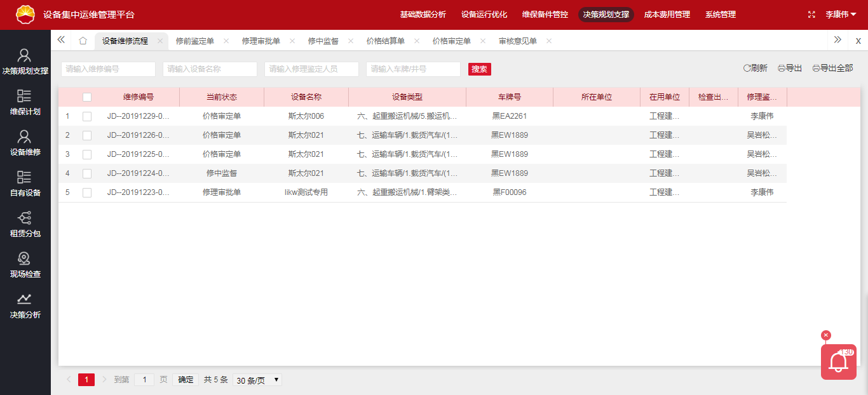
Task: Toggle the fullscreen icon in header
Action: coord(811,15)
